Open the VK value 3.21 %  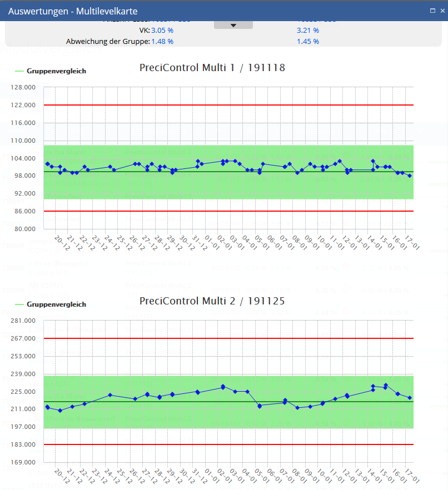click(308, 31)
